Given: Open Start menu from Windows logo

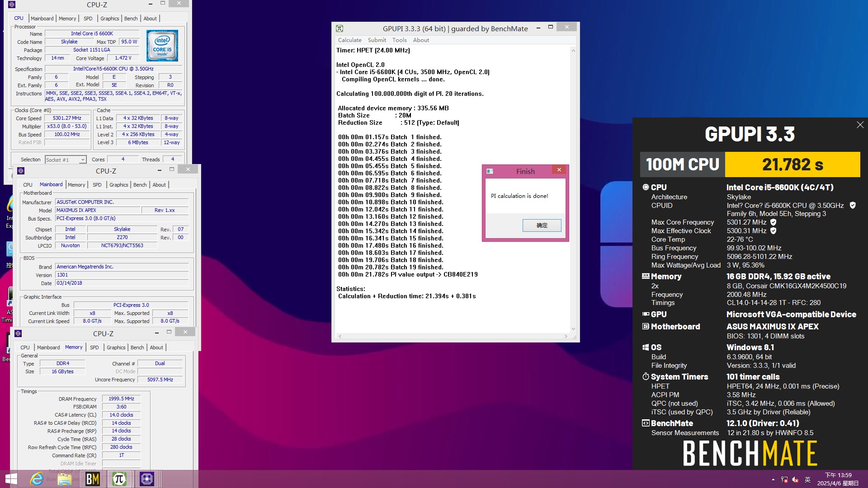Looking at the screenshot, I should (11, 479).
